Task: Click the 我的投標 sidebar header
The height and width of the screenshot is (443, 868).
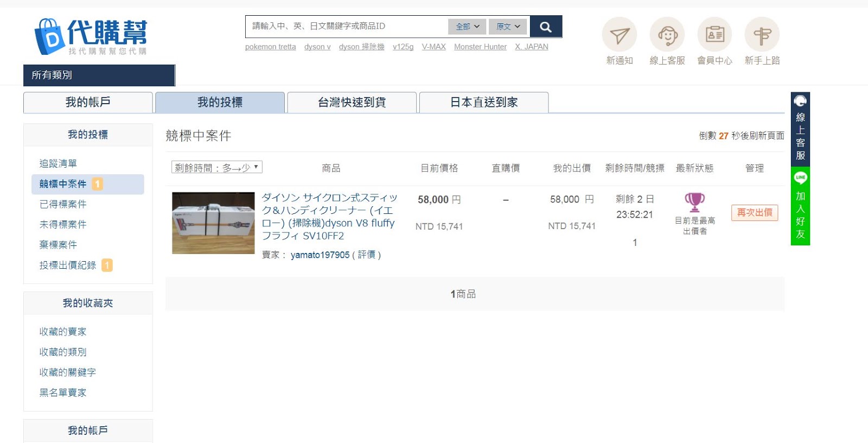Action: (88, 135)
